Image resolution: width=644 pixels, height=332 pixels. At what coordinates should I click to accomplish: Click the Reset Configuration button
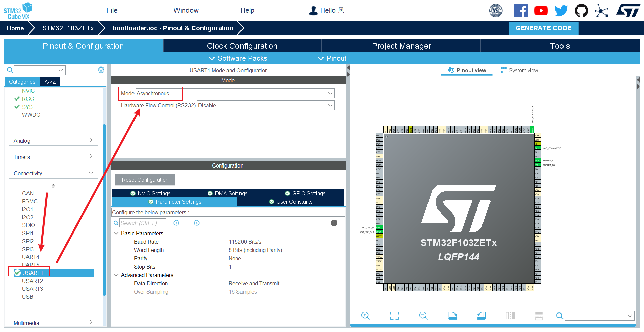click(145, 180)
